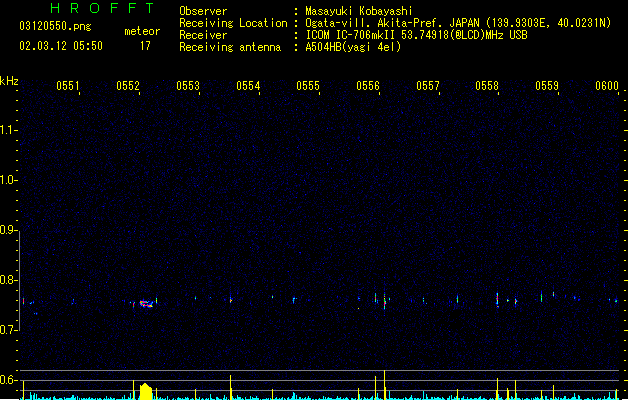
Task: Click the date stamp 02.03.12 05:50
Action: pos(61,46)
